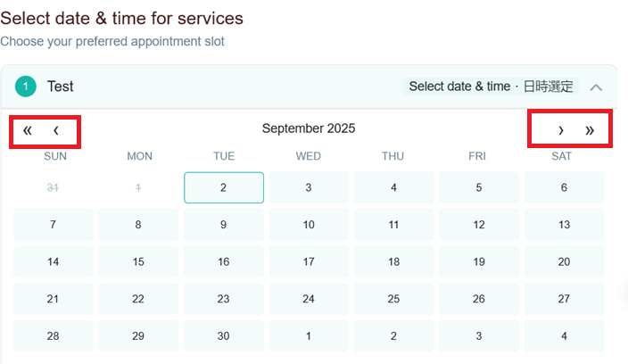628x364 pixels.
Task: Advance to next month with single-right arrow
Action: click(x=561, y=130)
